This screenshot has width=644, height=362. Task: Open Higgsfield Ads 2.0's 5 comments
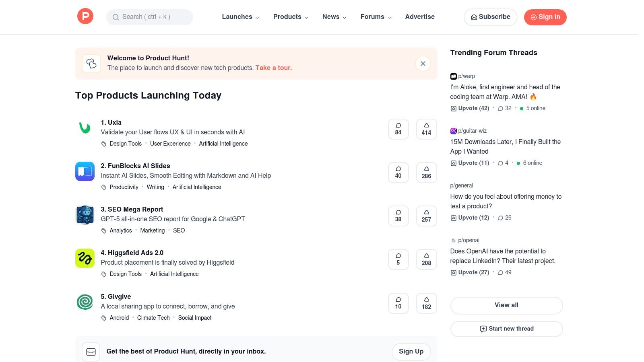tap(398, 259)
